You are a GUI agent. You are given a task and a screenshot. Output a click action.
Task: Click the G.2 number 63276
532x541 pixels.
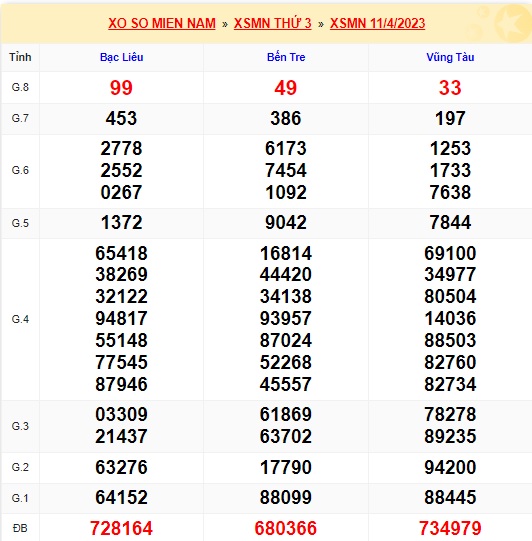click(121, 468)
